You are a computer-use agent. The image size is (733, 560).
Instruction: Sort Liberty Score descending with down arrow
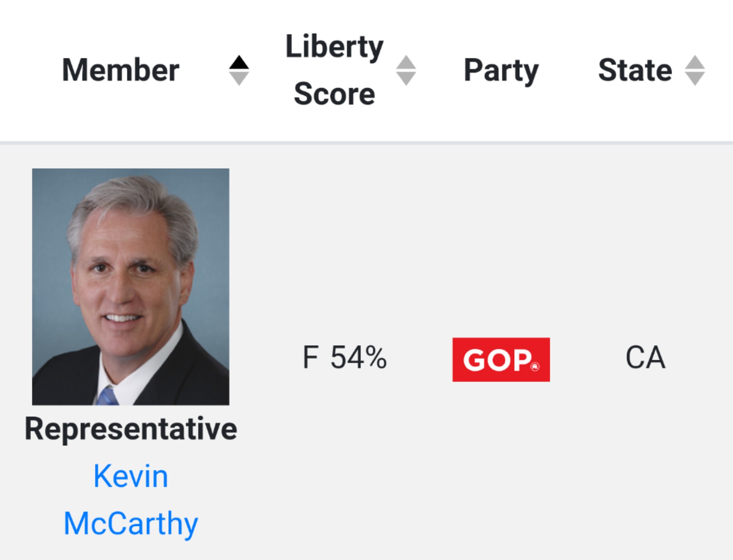406,78
